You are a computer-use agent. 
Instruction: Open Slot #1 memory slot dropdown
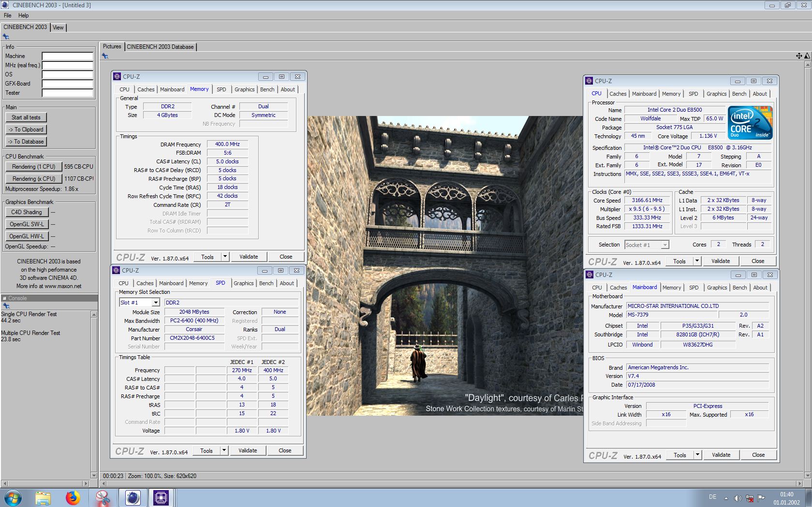(x=156, y=303)
